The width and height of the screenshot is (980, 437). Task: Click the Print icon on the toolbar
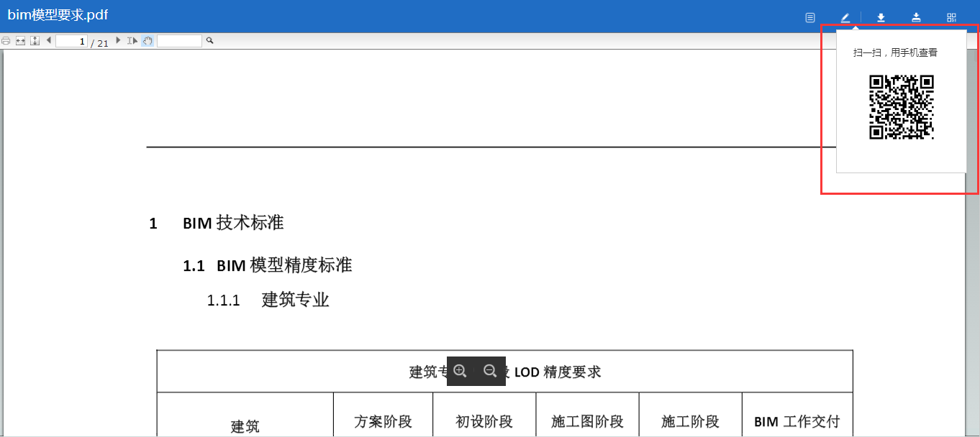(6, 40)
